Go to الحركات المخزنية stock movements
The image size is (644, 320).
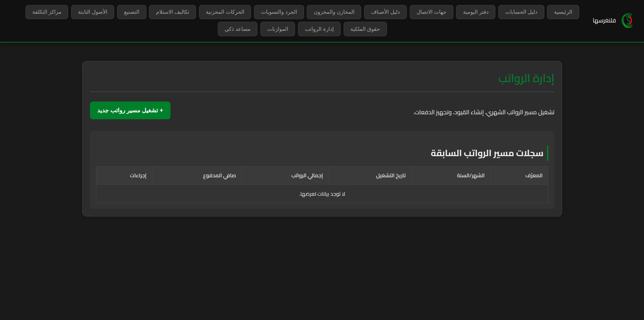point(225,12)
